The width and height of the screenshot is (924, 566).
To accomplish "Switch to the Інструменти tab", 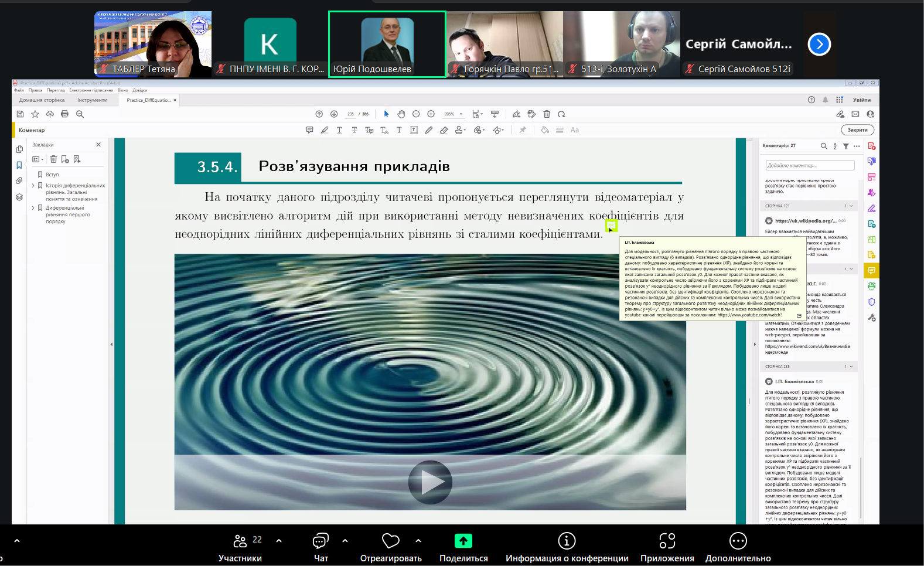I will tap(93, 100).
